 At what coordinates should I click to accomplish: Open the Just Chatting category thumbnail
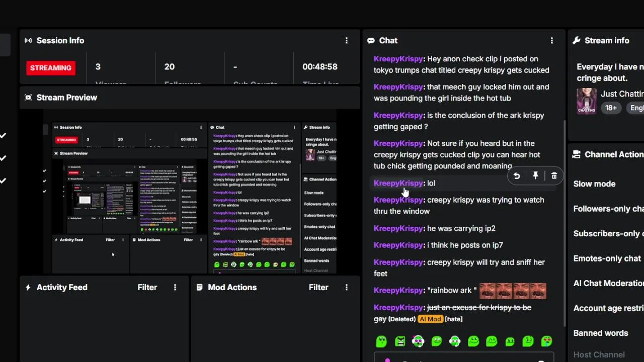tap(587, 101)
